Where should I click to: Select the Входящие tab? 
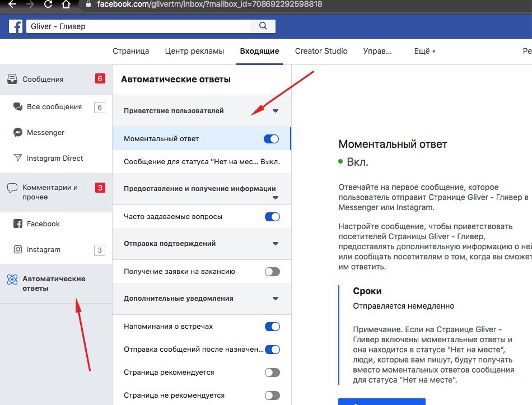[259, 52]
